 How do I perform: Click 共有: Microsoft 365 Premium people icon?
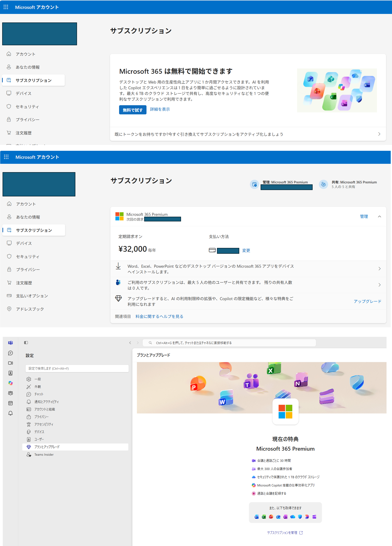pos(323,184)
